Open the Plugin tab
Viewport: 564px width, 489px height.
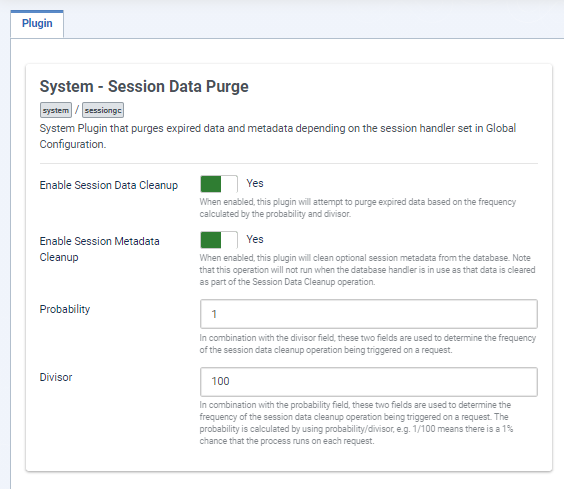click(37, 24)
